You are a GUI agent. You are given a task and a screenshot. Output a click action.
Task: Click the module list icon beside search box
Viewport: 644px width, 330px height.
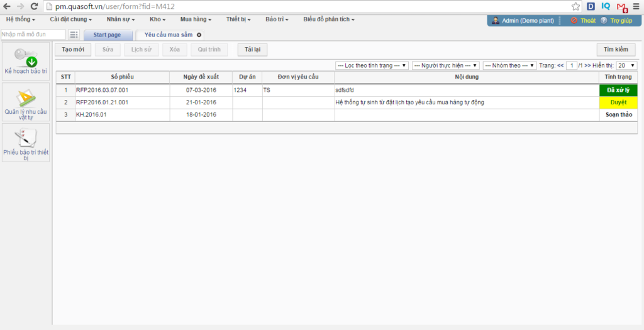tap(74, 35)
